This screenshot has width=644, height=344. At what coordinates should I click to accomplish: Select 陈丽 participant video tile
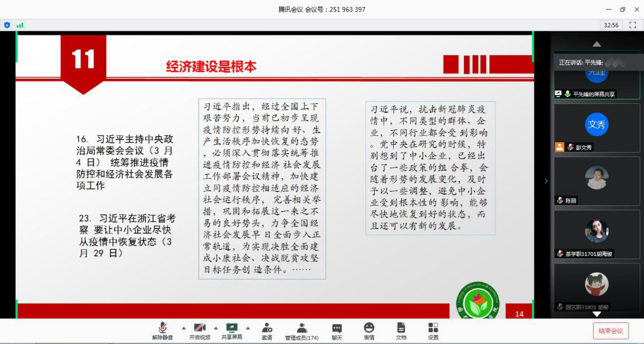(596, 180)
